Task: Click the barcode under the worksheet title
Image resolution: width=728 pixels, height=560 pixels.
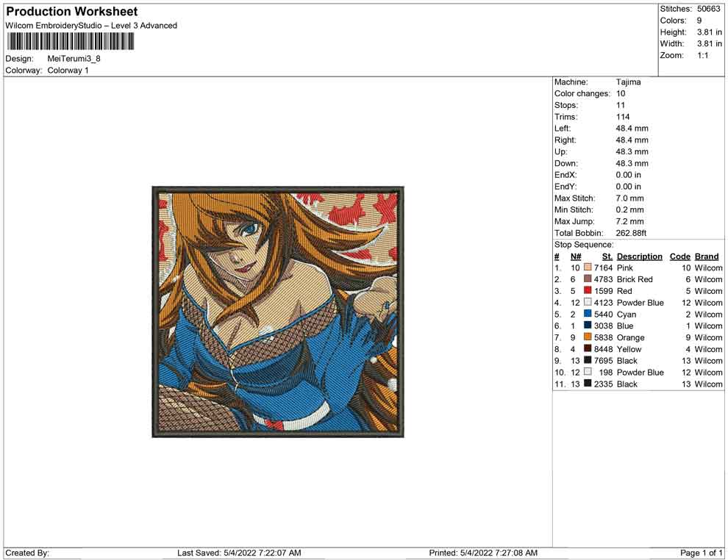Action: point(70,42)
